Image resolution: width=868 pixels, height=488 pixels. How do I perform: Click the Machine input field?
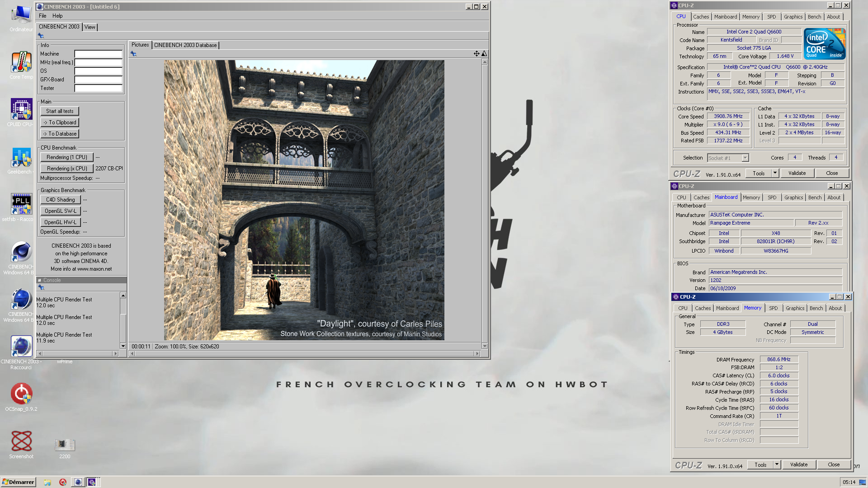99,54
